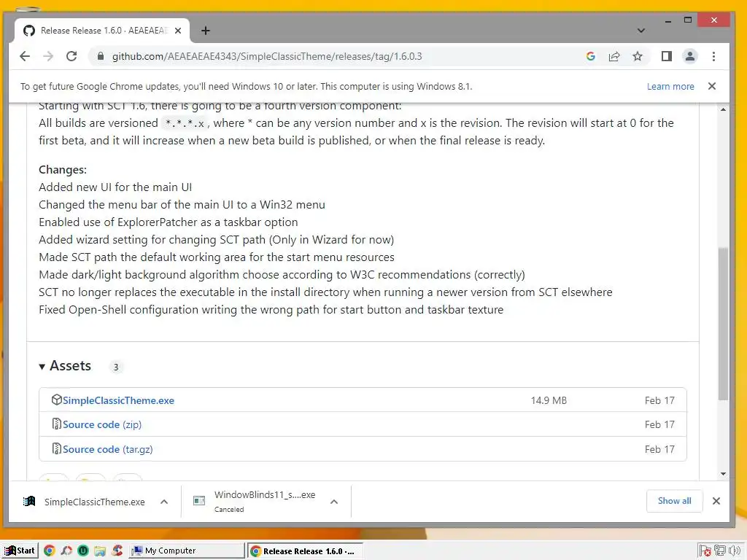Open Action Center flag tray icon
The width and height of the screenshot is (747, 560).
(x=705, y=551)
